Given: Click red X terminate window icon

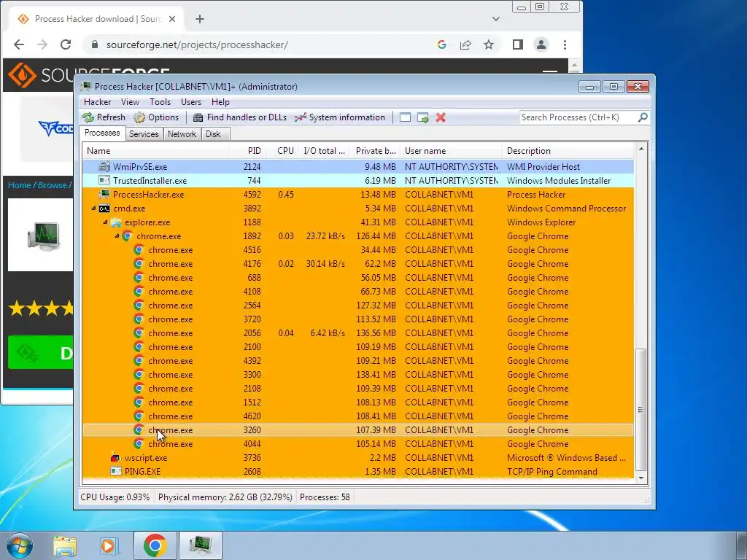Looking at the screenshot, I should (441, 117).
